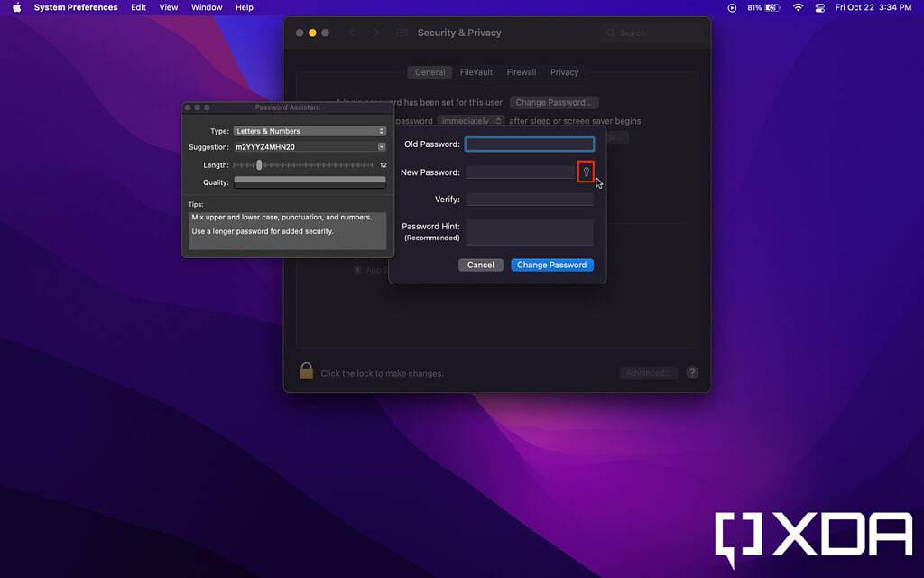Click the Change Password... button in Security & Privacy
924x578 pixels.
(x=554, y=102)
